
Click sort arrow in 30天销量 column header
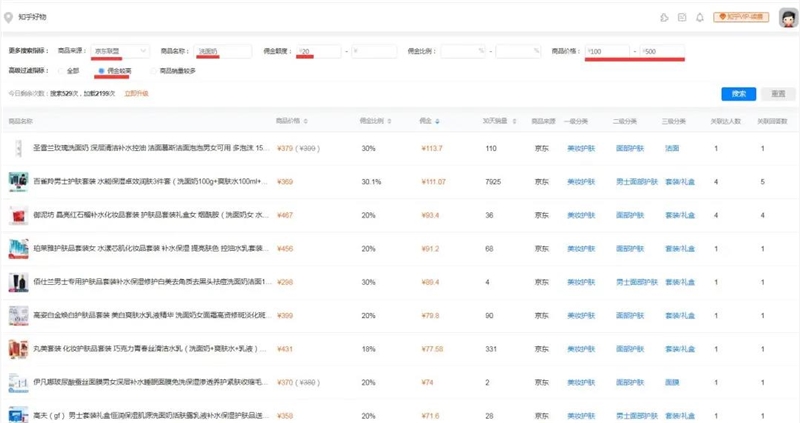point(512,121)
